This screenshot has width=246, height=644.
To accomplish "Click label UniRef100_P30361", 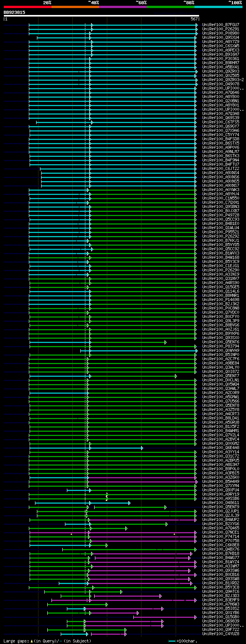I will 221,58.
